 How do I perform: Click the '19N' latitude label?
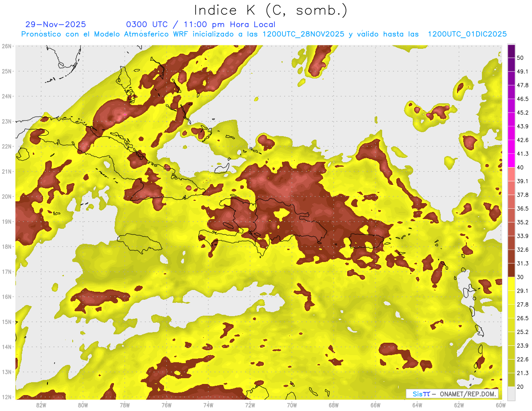(7, 222)
